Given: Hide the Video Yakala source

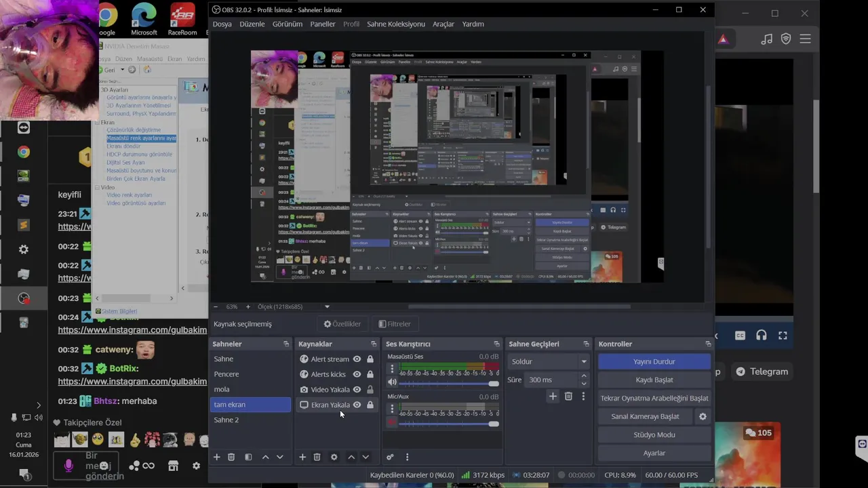Looking at the screenshot, I should [x=357, y=390].
